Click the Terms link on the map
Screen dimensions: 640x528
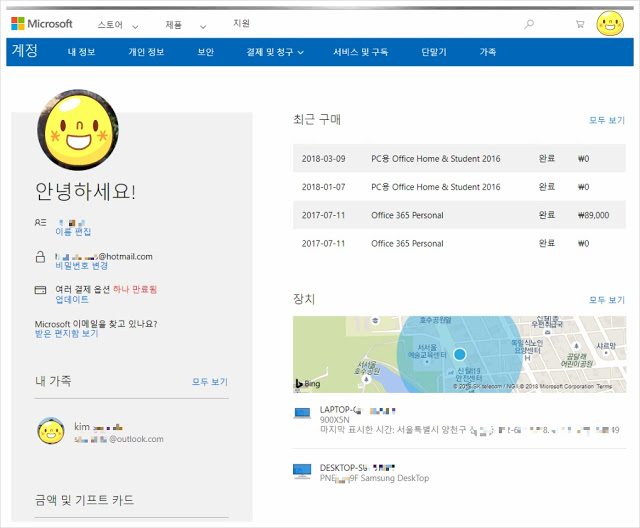(x=604, y=386)
